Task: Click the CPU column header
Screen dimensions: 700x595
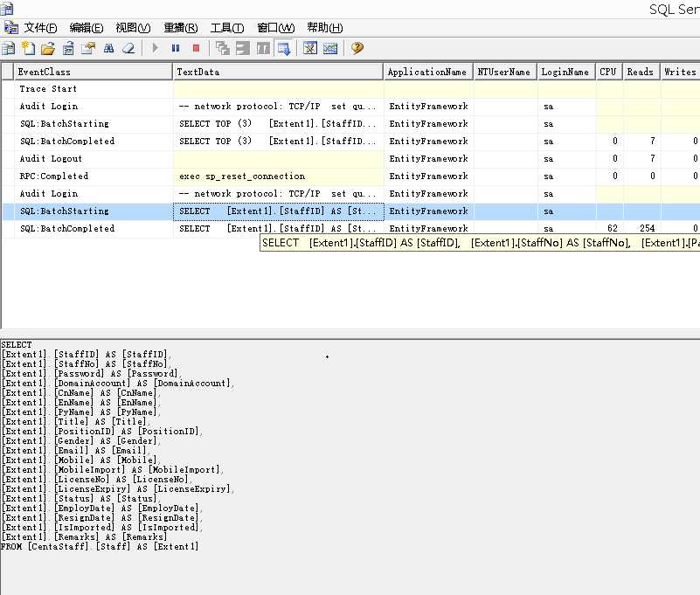Action: pyautogui.click(x=609, y=72)
